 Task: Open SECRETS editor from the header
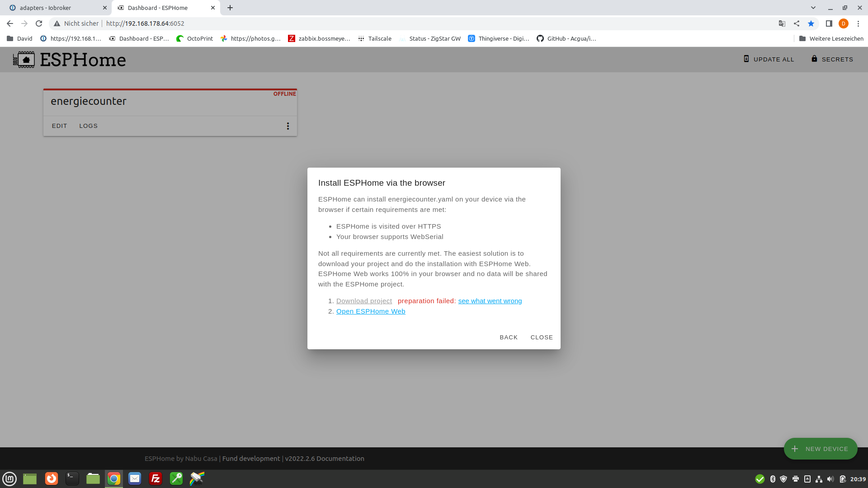click(832, 59)
